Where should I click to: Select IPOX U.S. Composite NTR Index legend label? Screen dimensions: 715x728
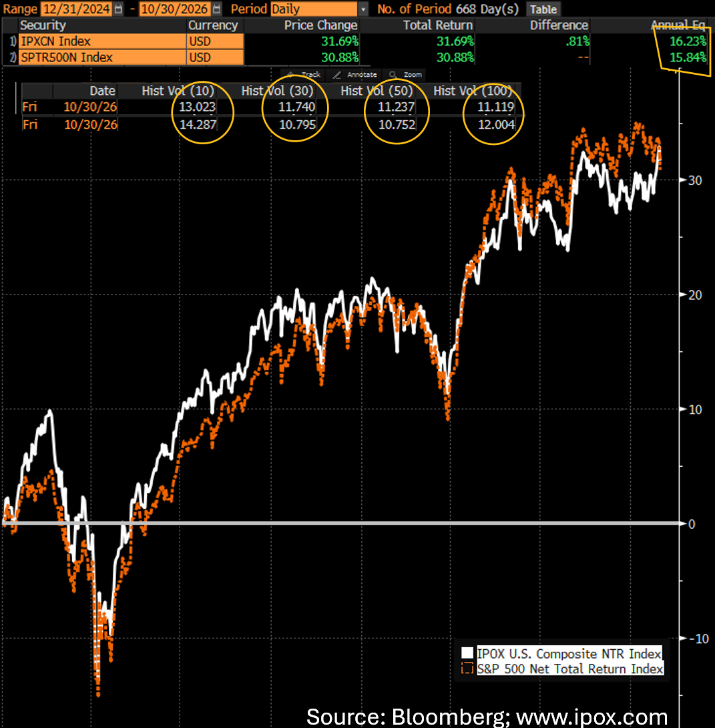569,654
